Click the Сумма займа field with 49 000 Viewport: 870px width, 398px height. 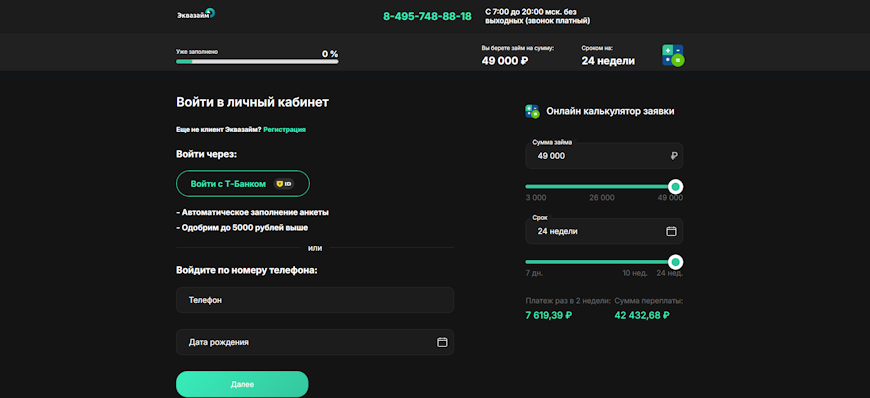coord(604,156)
